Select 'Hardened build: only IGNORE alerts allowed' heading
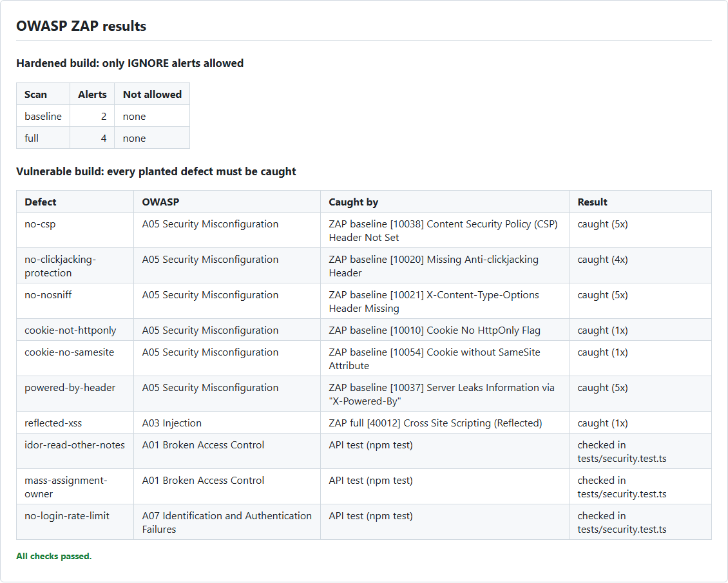Viewport: 728px width, 583px height. pyautogui.click(x=130, y=63)
